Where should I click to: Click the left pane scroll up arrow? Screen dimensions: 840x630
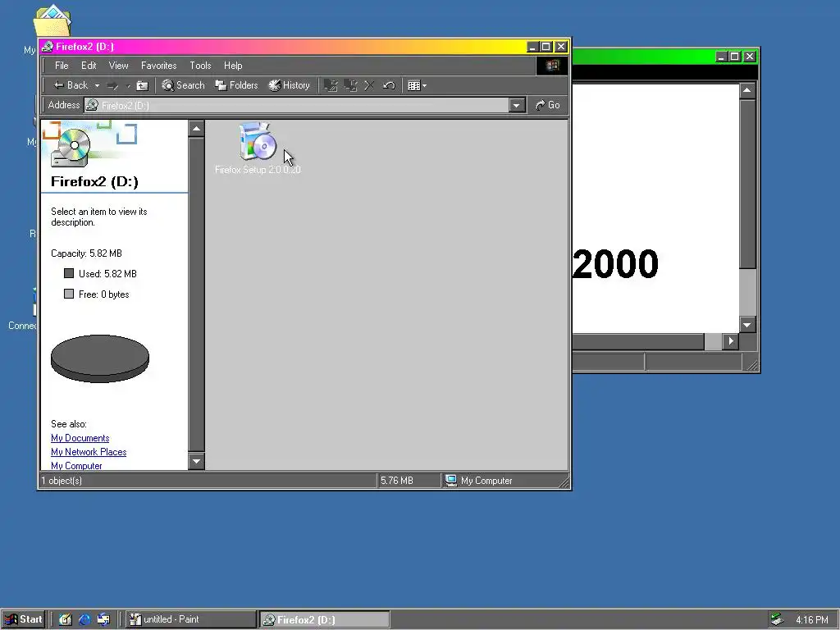(197, 129)
